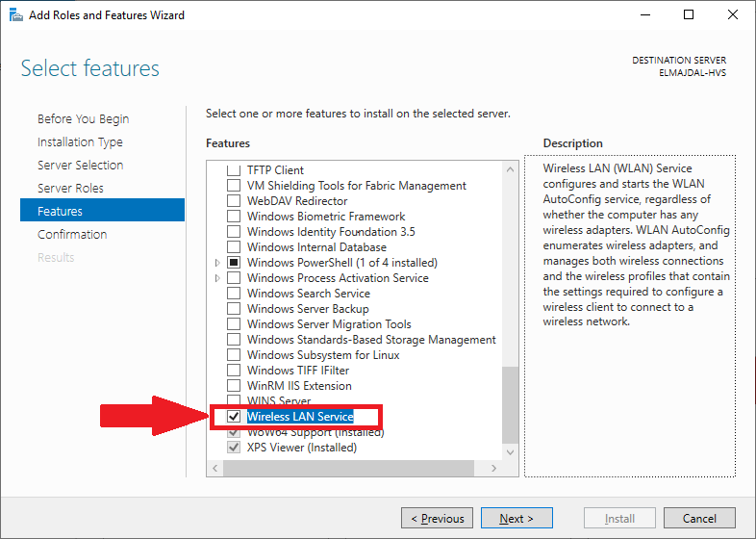Viewport: 756px width, 539px height.
Task: Select the Windows Internal Database item
Action: pyautogui.click(x=315, y=247)
